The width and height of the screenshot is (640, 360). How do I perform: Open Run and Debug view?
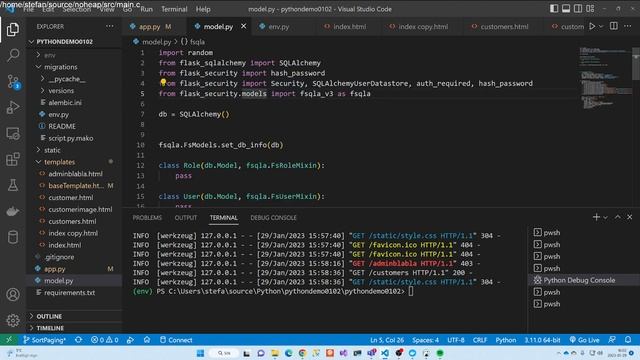tap(13, 107)
